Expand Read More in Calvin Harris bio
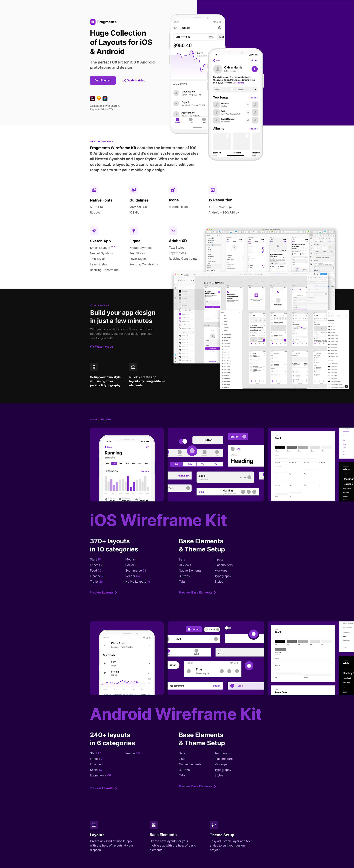The width and height of the screenshot is (354, 868). coord(239,83)
